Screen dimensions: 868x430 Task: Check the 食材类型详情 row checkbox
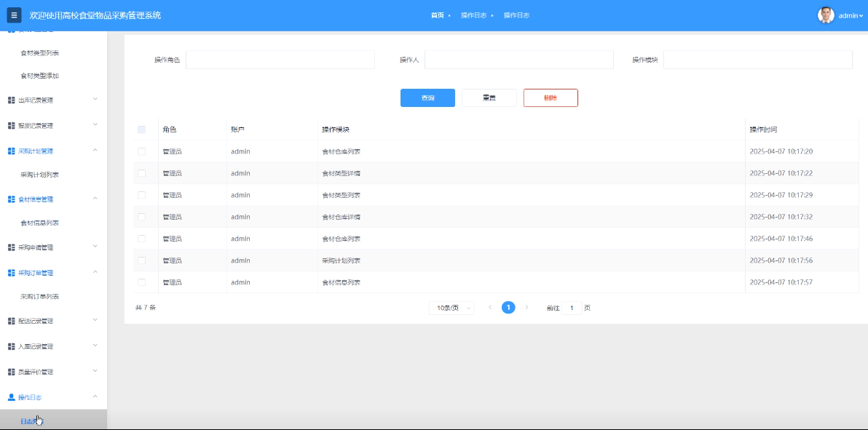142,173
